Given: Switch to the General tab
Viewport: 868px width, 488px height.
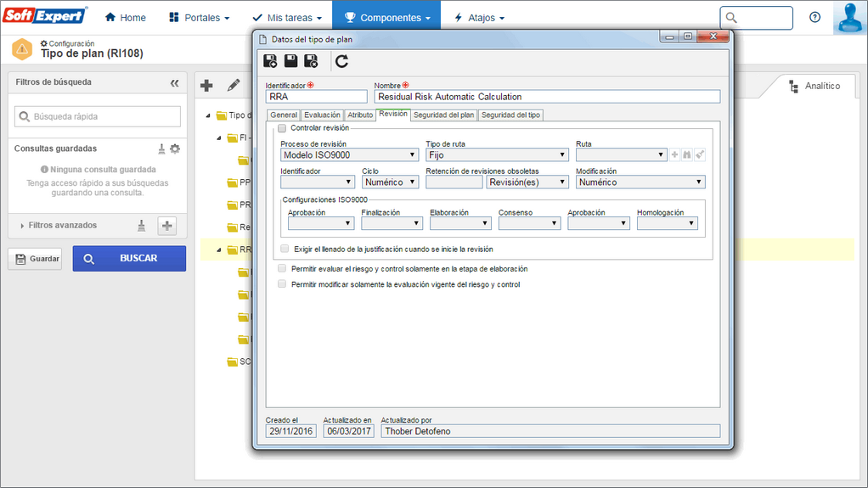Looking at the screenshot, I should [x=284, y=115].
